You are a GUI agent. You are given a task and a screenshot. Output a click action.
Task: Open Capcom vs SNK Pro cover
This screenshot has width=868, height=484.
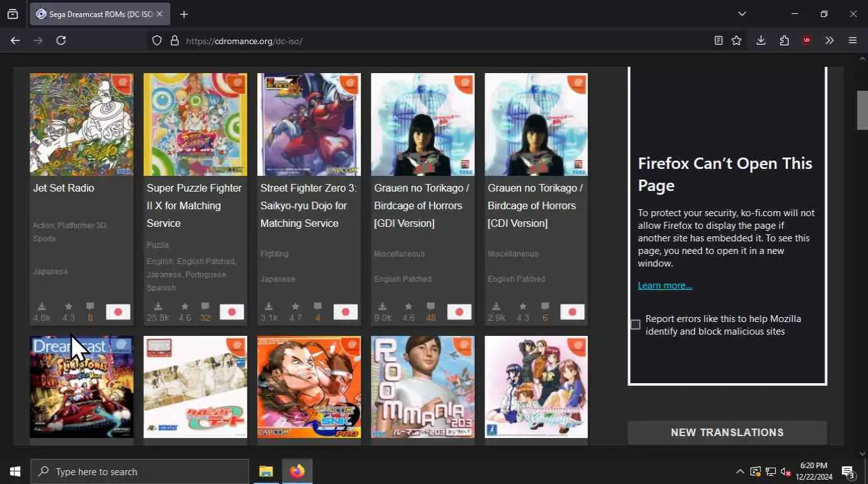[x=308, y=387]
